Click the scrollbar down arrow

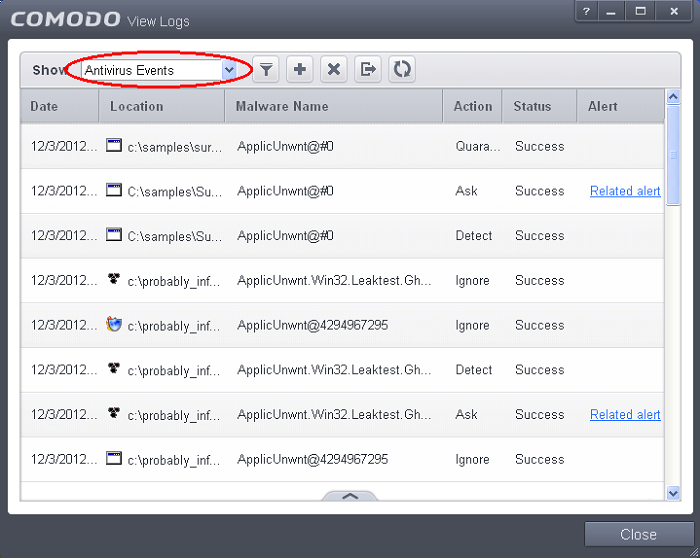(673, 493)
